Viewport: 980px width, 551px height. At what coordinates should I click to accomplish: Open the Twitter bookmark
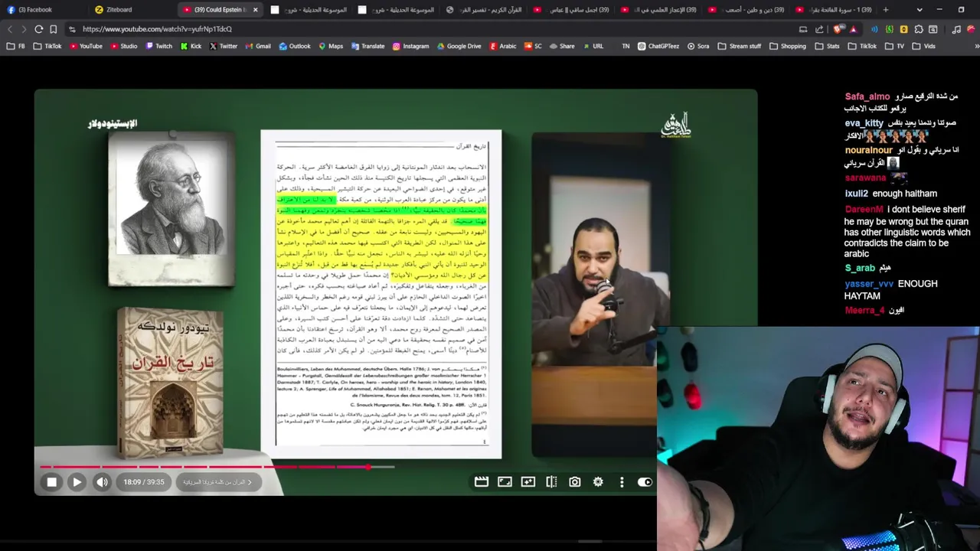click(x=224, y=46)
